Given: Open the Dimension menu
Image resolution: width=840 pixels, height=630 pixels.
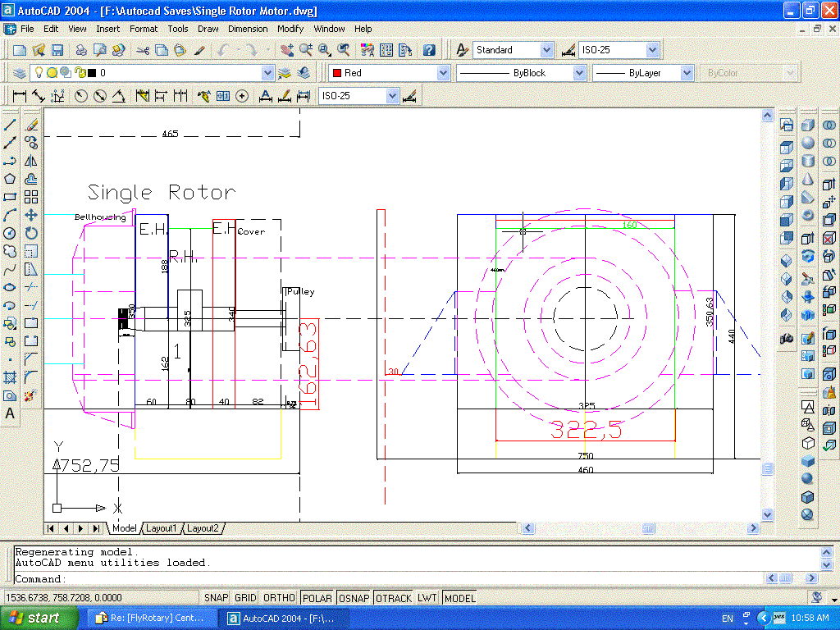Looking at the screenshot, I should (248, 29).
